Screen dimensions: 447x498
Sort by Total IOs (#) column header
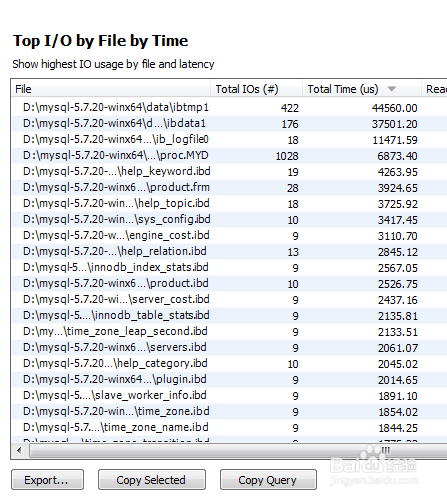(256, 89)
